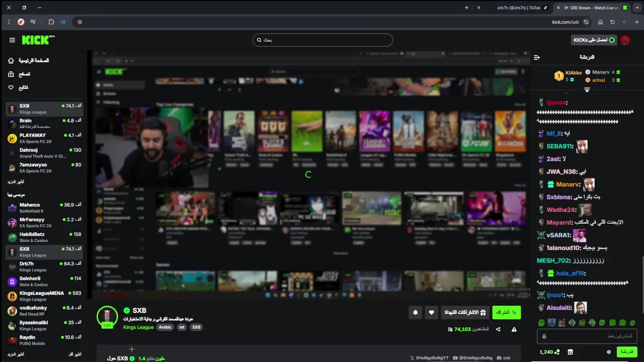644x362 pixels.
Task: Click the subscribers-only chat input
Action: pyautogui.click(x=587, y=336)
